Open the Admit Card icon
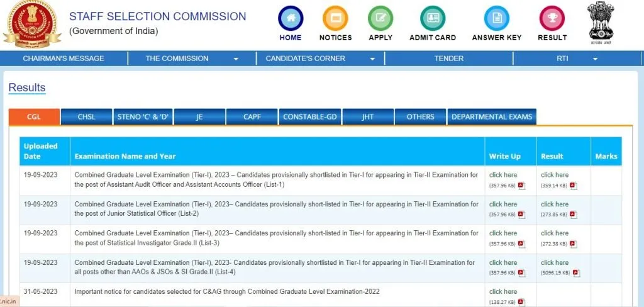This screenshot has height=307, width=644. (433, 18)
